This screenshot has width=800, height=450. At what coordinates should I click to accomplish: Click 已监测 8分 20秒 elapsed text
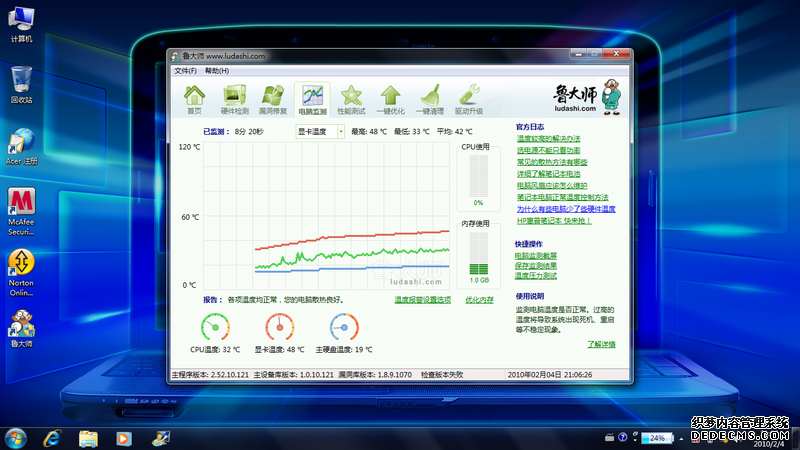coord(233,132)
